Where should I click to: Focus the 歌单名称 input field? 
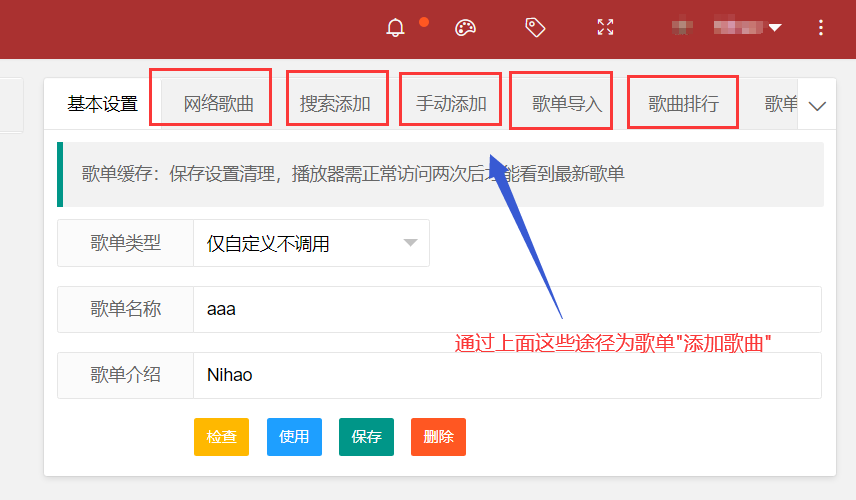click(x=506, y=309)
